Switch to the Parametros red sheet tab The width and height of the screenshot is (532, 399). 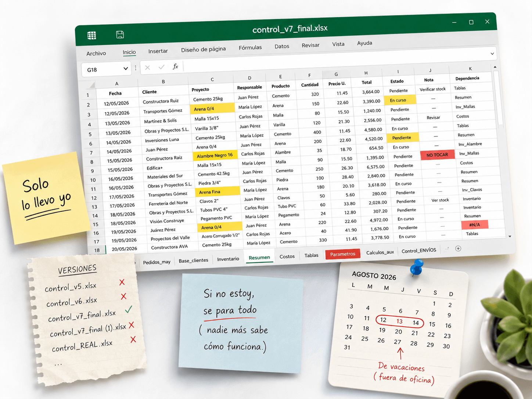point(342,254)
